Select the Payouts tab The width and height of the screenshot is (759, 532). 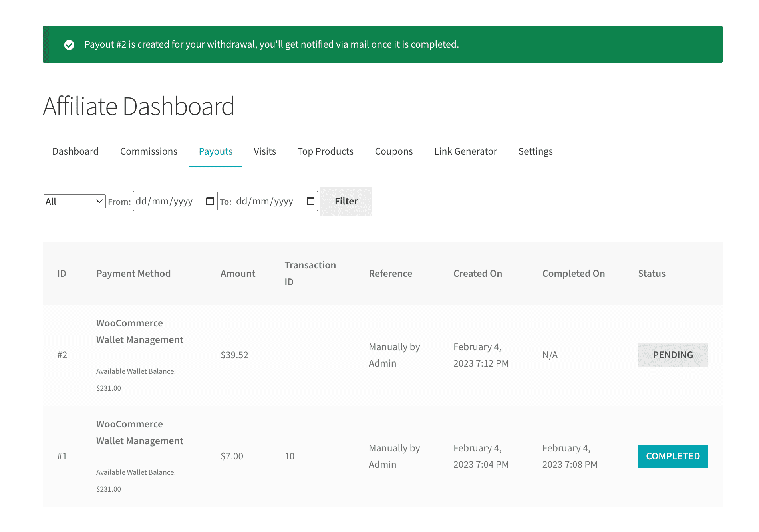[x=215, y=151]
